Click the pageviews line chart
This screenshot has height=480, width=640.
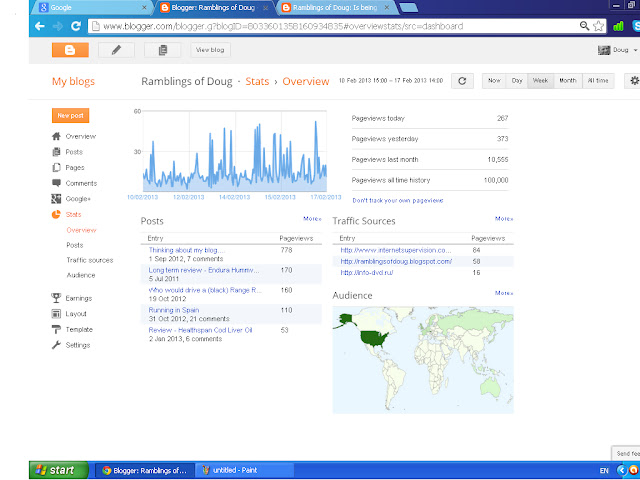(x=235, y=151)
